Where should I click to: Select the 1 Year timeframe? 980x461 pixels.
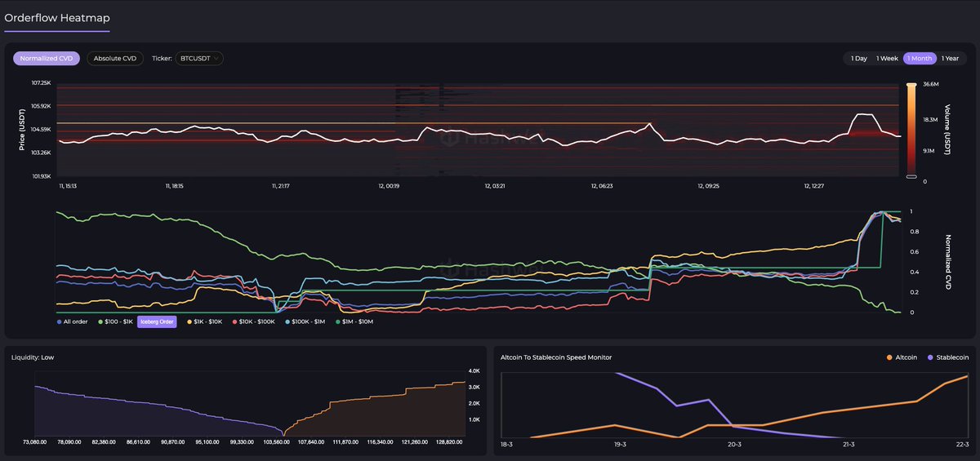(x=950, y=59)
